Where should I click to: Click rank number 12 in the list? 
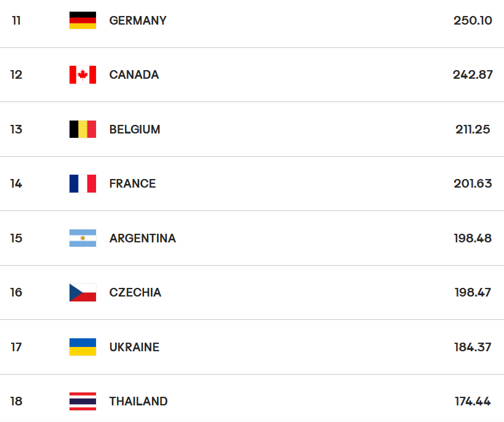tap(16, 75)
